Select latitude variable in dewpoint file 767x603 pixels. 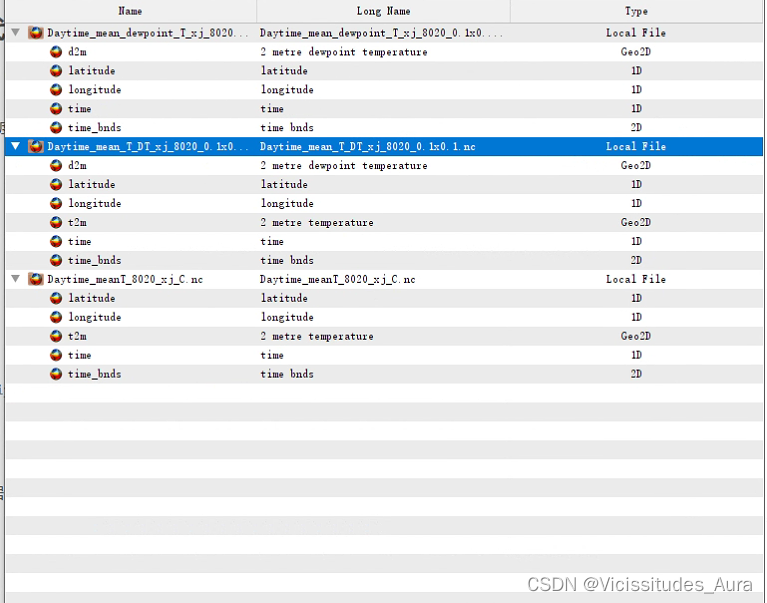tap(91, 70)
